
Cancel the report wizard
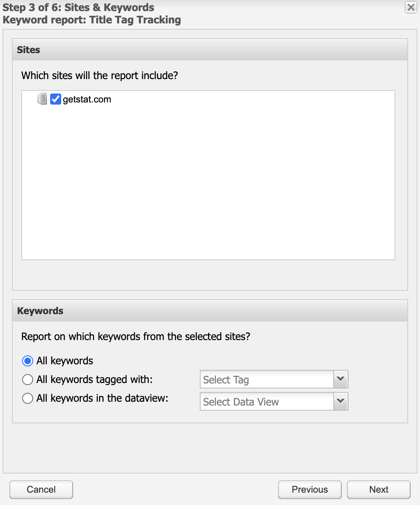[x=41, y=489]
